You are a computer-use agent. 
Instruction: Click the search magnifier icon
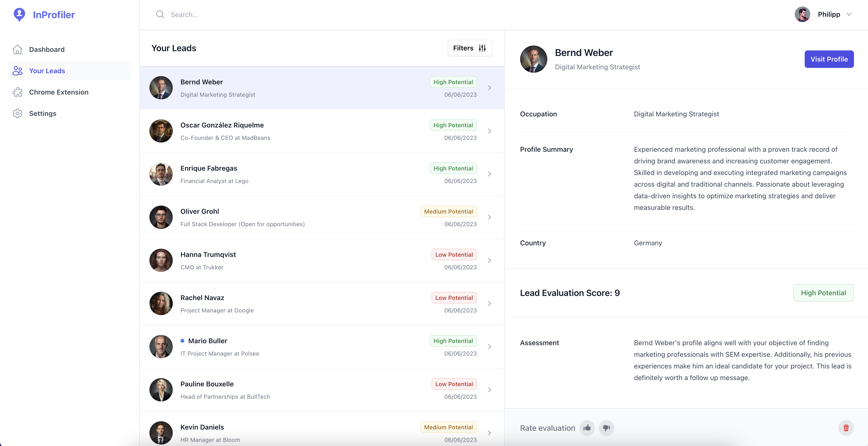160,15
